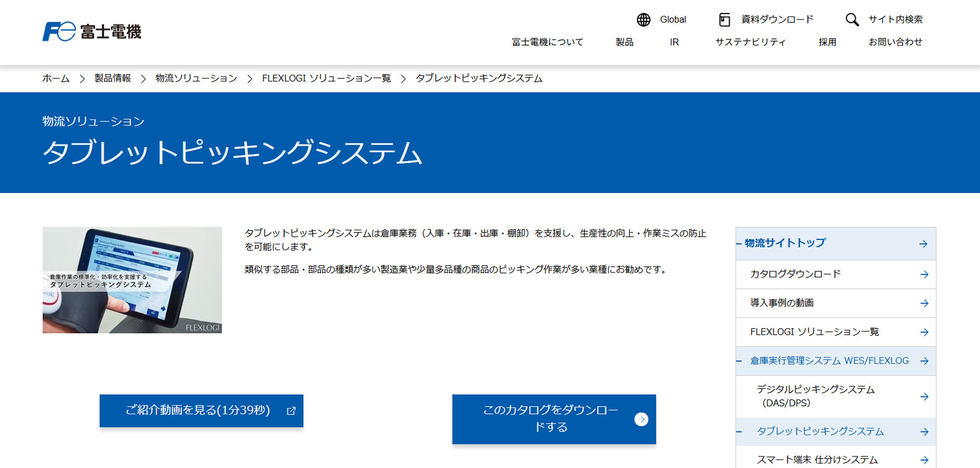Image resolution: width=980 pixels, height=468 pixels.
Task: Open the tablet picking system thumbnail image
Action: tap(132, 280)
